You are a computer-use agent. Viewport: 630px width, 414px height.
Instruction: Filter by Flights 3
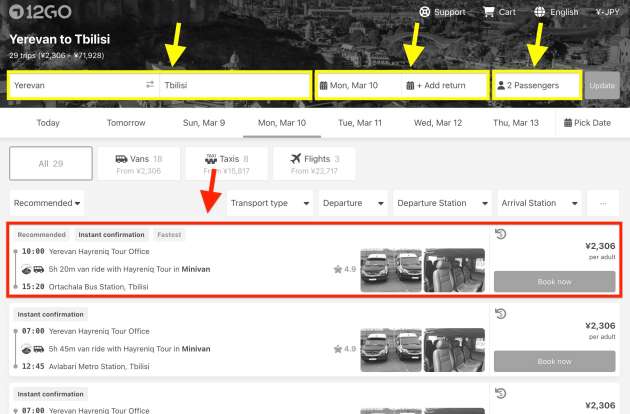pyautogui.click(x=314, y=164)
